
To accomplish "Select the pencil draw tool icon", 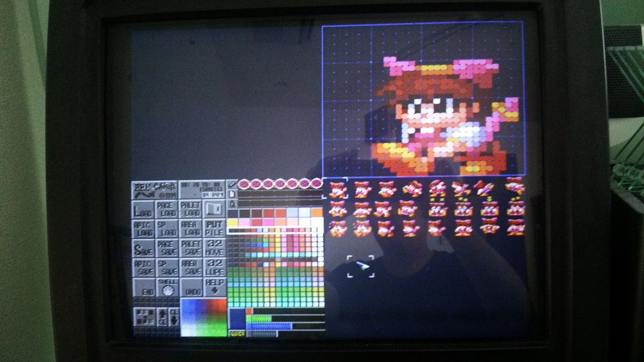I will [x=232, y=183].
